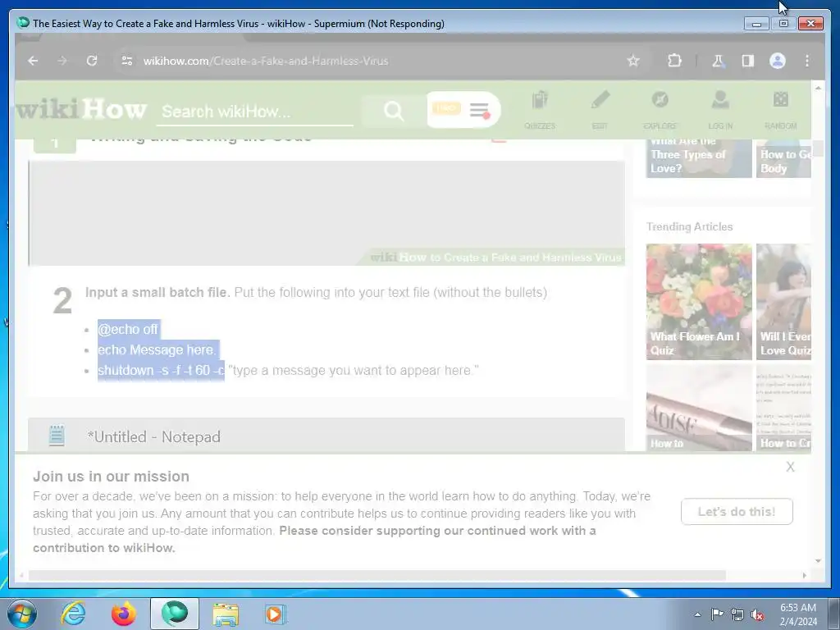This screenshot has width=840, height=630.
Task: Click the Edit pencil nav icon
Action: pos(600,111)
